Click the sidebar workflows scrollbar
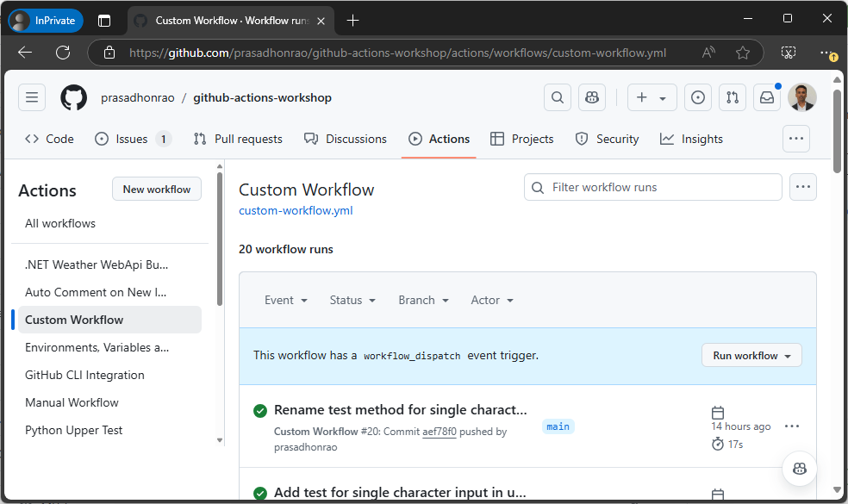This screenshot has width=848, height=504. pos(220,238)
